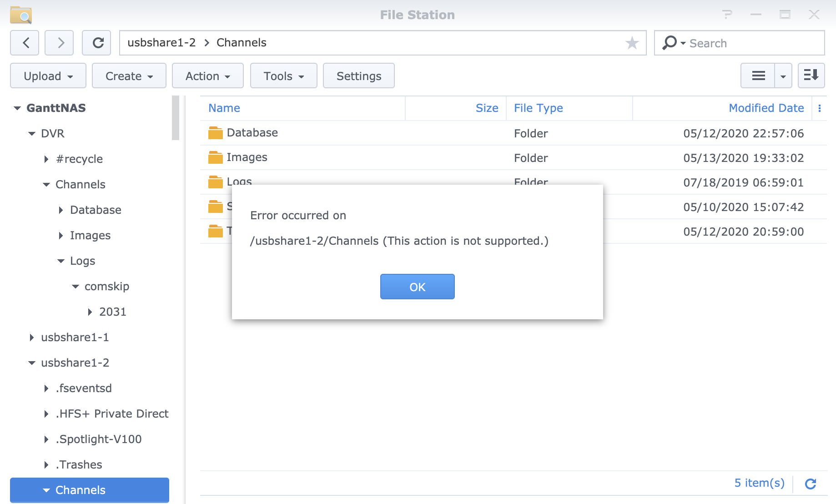The height and width of the screenshot is (504, 836).
Task: Add the Channels path to favorites with the star
Action: [x=632, y=43]
